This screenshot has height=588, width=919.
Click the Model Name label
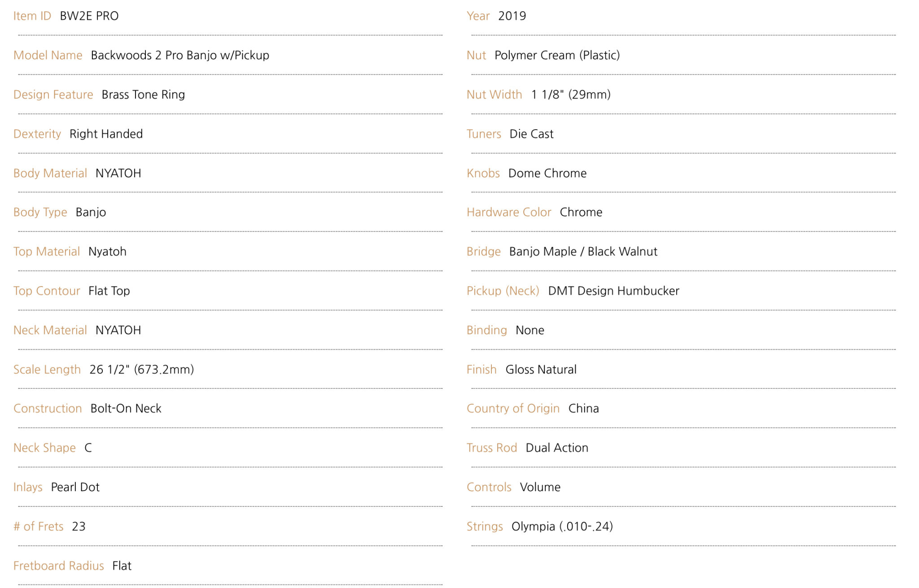[x=48, y=55]
